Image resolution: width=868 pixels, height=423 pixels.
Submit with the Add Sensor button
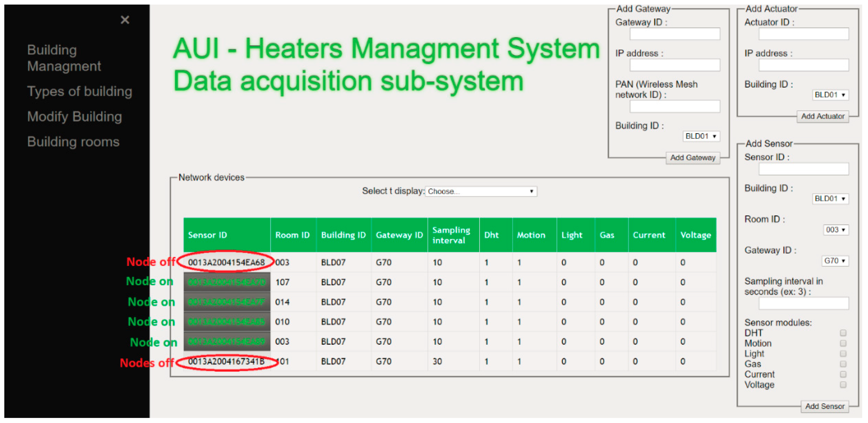coord(824,407)
